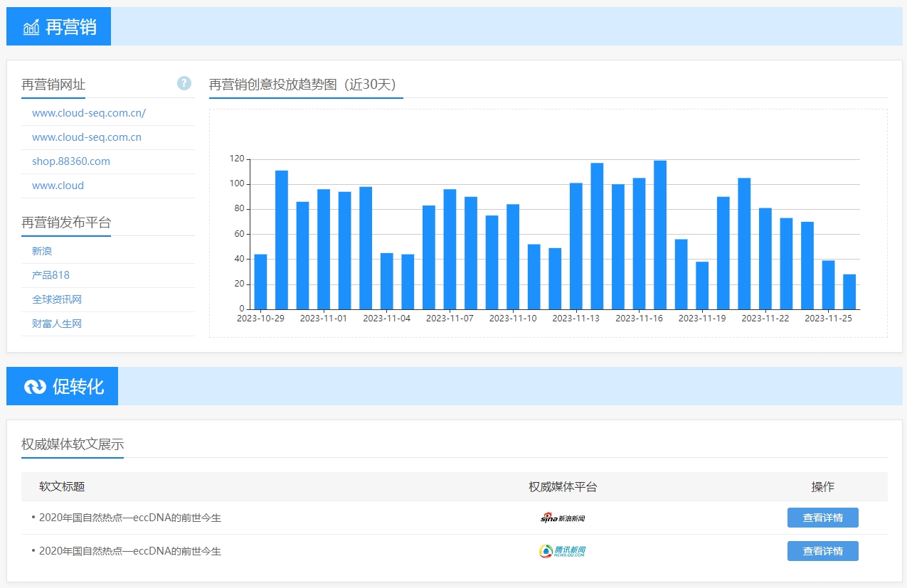Screen dimensions: 907x588
Task: Open the 财富人生网 platform entry
Action: coord(57,324)
